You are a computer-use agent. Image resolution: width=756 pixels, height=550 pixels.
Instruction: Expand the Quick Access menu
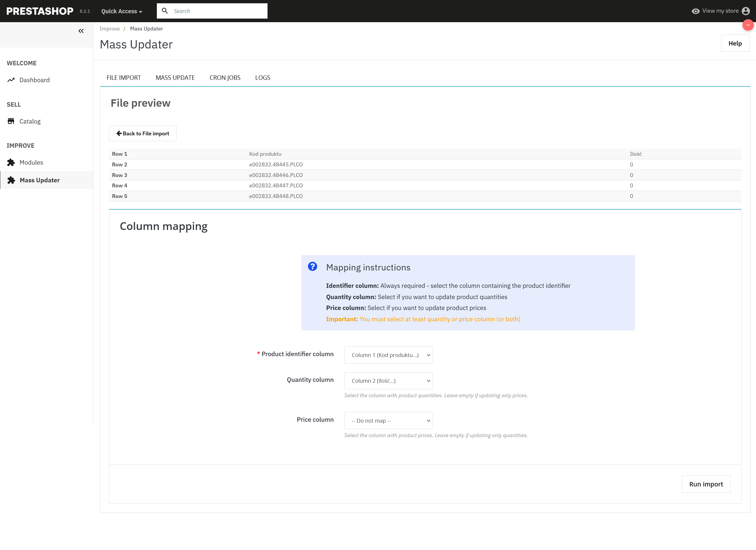[121, 11]
